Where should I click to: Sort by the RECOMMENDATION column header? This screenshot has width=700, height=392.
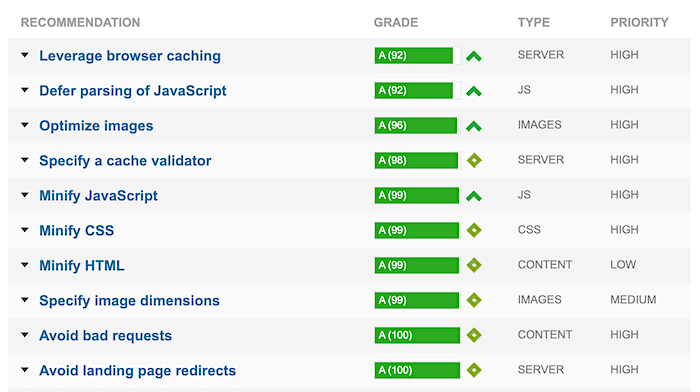80,22
